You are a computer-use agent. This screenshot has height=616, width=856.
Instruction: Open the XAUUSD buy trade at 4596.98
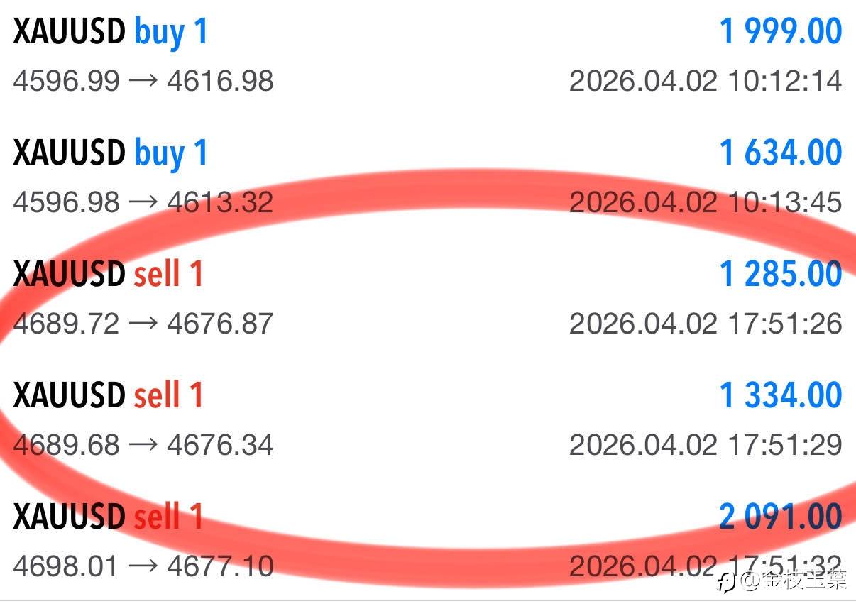110,153
